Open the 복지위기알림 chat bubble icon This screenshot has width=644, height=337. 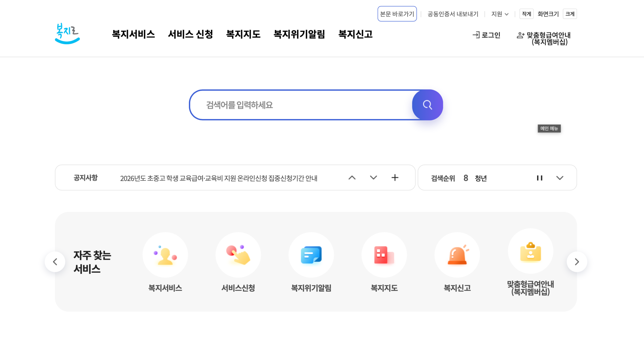311,255
